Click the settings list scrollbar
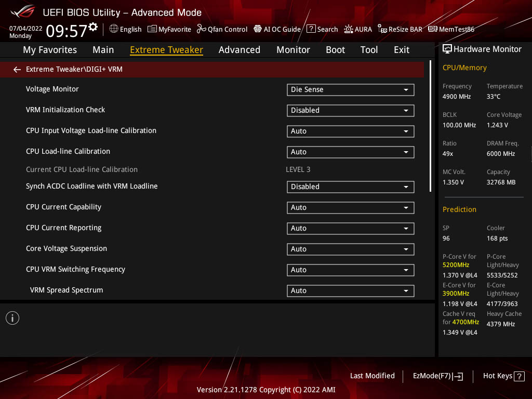Viewport: 532px width, 399px height. [431, 126]
